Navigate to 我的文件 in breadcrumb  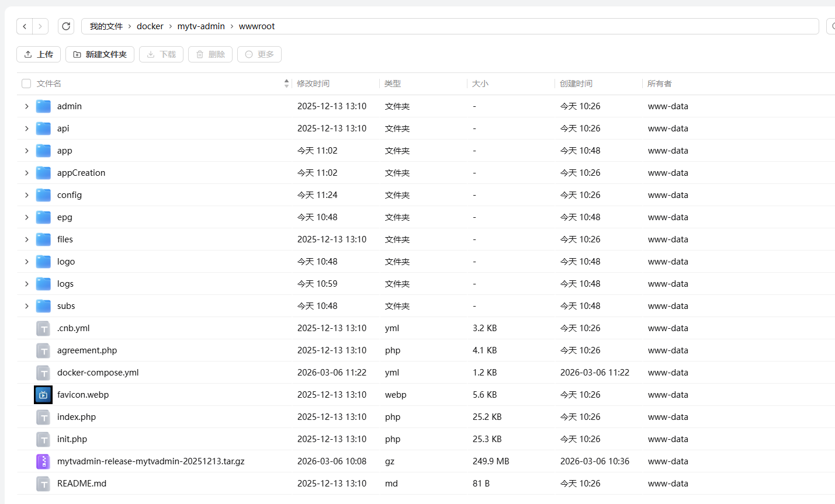[106, 26]
